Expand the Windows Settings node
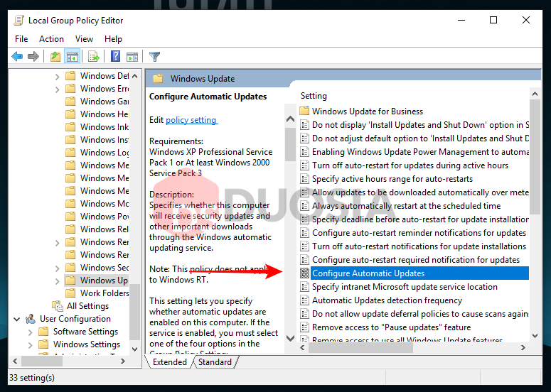 (31, 344)
